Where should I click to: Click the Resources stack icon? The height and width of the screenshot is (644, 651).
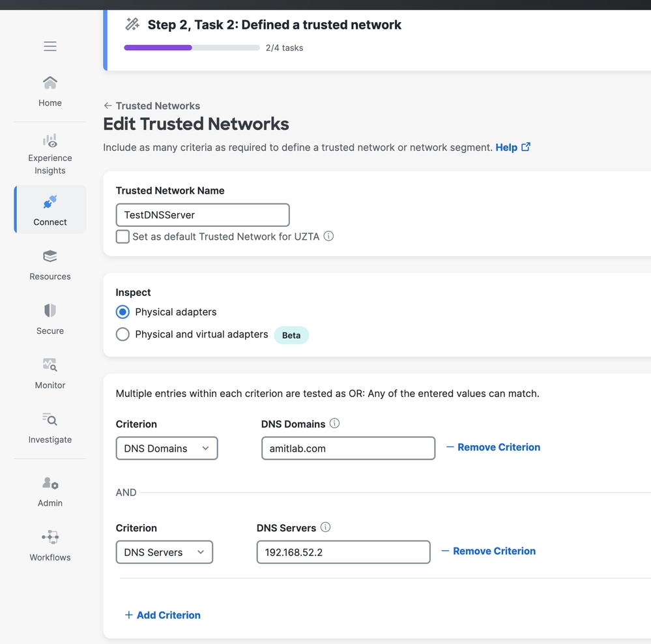coord(50,256)
